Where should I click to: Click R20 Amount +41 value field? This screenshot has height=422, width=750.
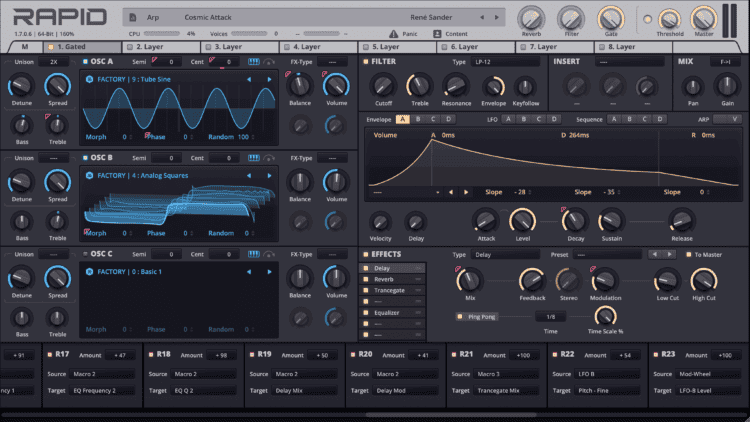coord(423,355)
